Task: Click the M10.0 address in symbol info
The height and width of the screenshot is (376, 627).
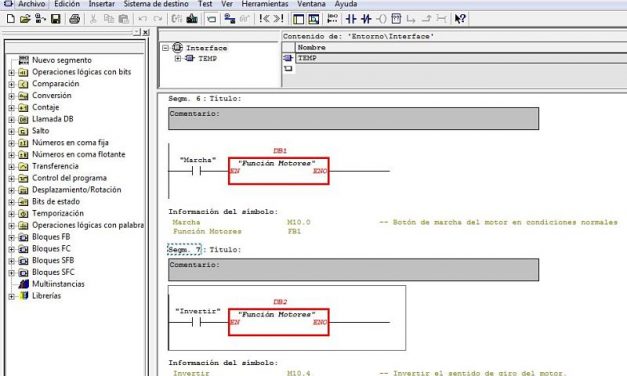Action: pyautogui.click(x=299, y=222)
